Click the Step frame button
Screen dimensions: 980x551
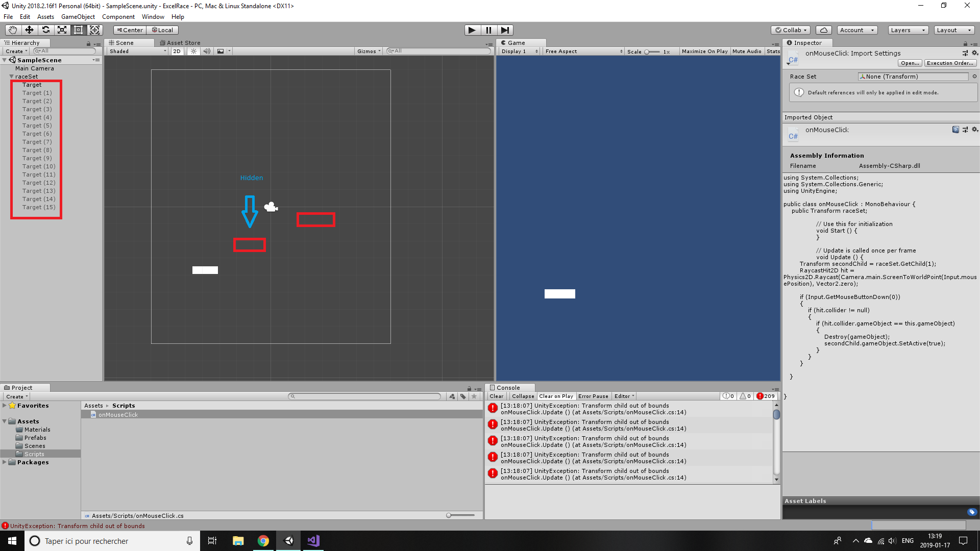coord(505,30)
